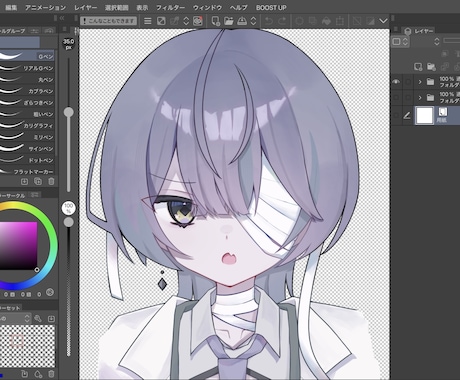
Task: Click the replace color icon at bottom of the color set
Action: [x=24, y=374]
